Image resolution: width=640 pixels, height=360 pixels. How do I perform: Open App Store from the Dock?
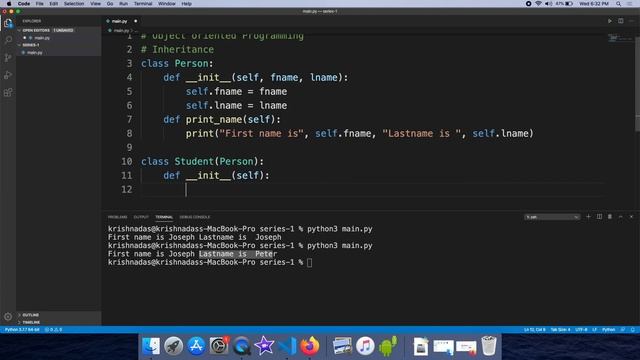tap(196, 346)
